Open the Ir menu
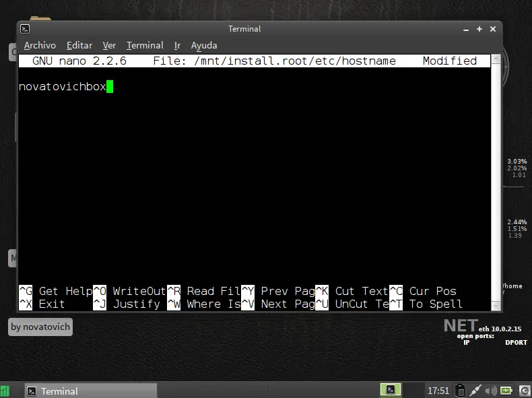The height and width of the screenshot is (398, 532). (x=177, y=45)
